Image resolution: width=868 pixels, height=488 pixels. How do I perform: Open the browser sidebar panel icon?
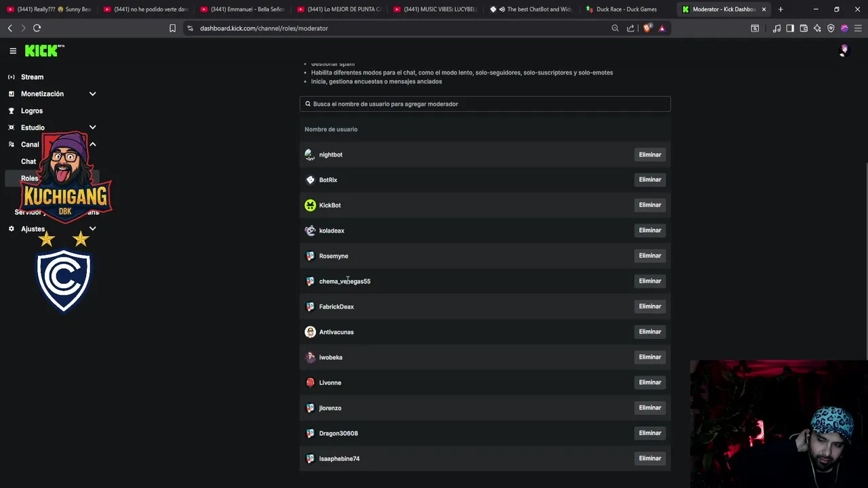(x=790, y=28)
